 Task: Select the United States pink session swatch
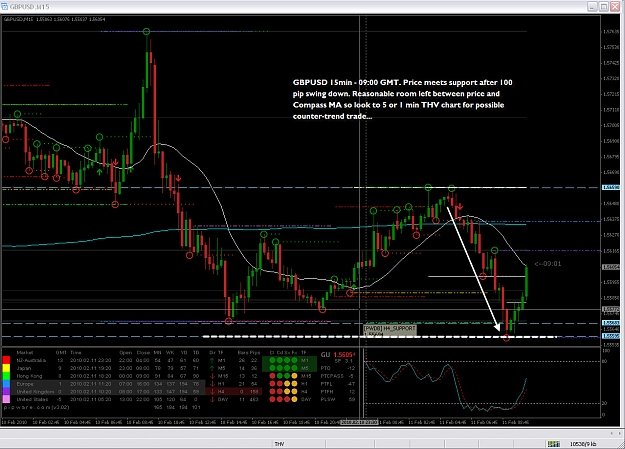coord(6,399)
